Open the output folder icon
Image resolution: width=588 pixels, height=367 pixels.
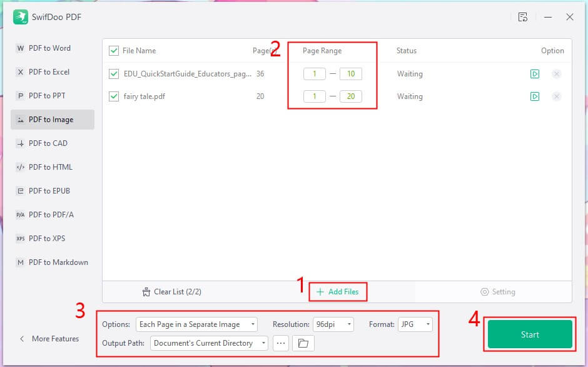tap(303, 343)
